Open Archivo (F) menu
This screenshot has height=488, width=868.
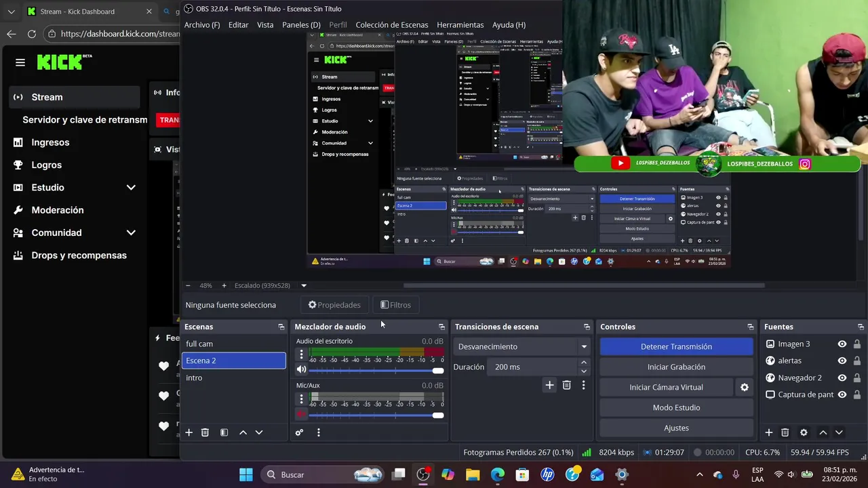pyautogui.click(x=202, y=25)
